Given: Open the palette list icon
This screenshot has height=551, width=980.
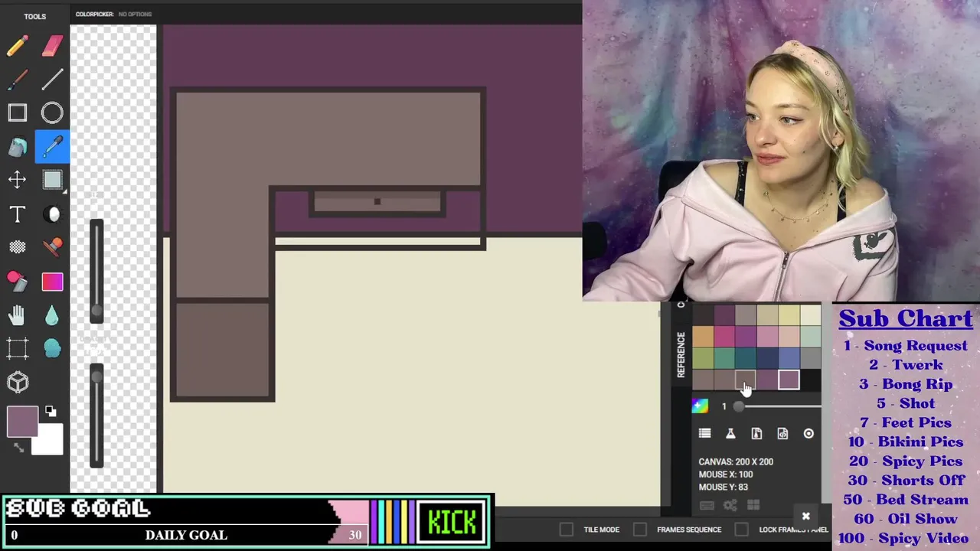Looking at the screenshot, I should point(704,433).
